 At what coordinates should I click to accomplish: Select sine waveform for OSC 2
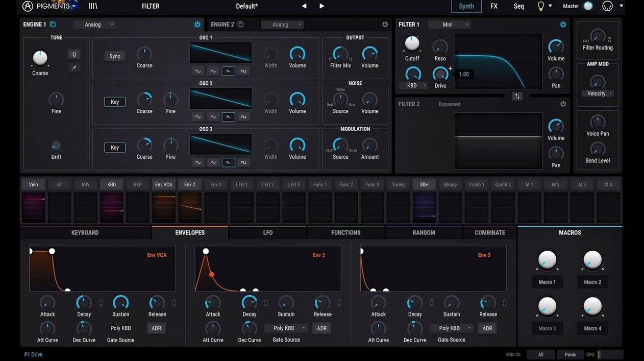click(x=198, y=117)
